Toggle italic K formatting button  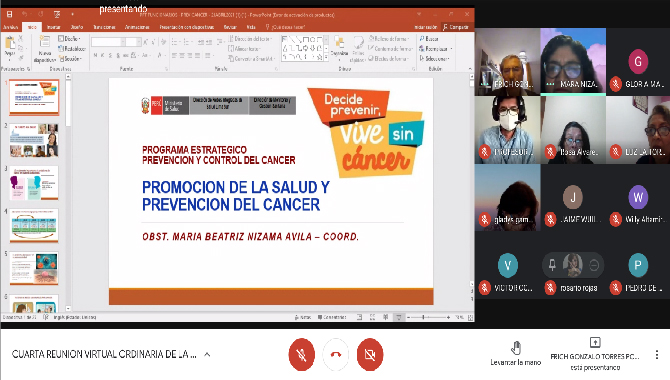click(x=103, y=55)
